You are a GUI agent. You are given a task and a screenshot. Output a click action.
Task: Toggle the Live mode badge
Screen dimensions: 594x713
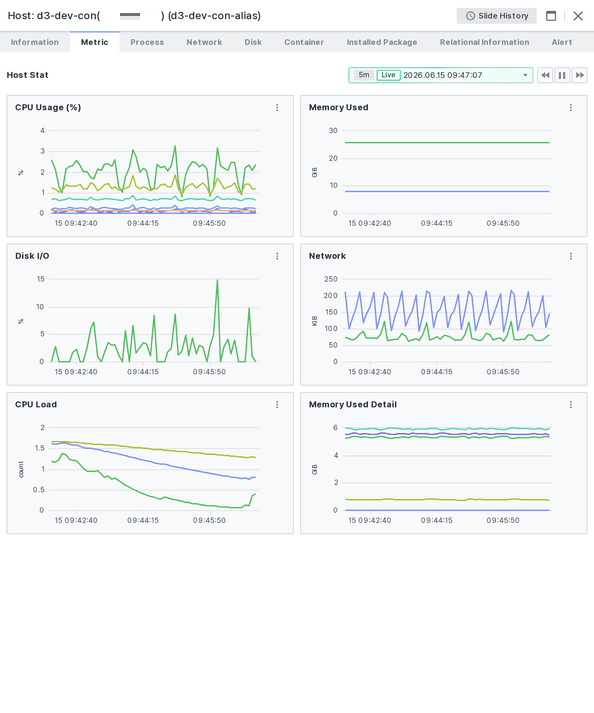tap(388, 75)
